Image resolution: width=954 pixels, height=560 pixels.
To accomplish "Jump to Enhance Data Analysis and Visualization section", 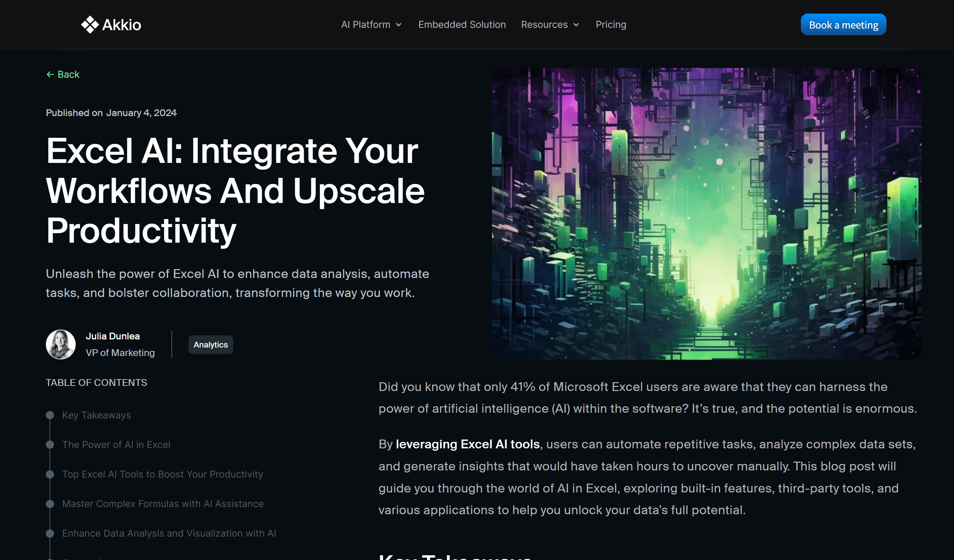I will click(169, 533).
